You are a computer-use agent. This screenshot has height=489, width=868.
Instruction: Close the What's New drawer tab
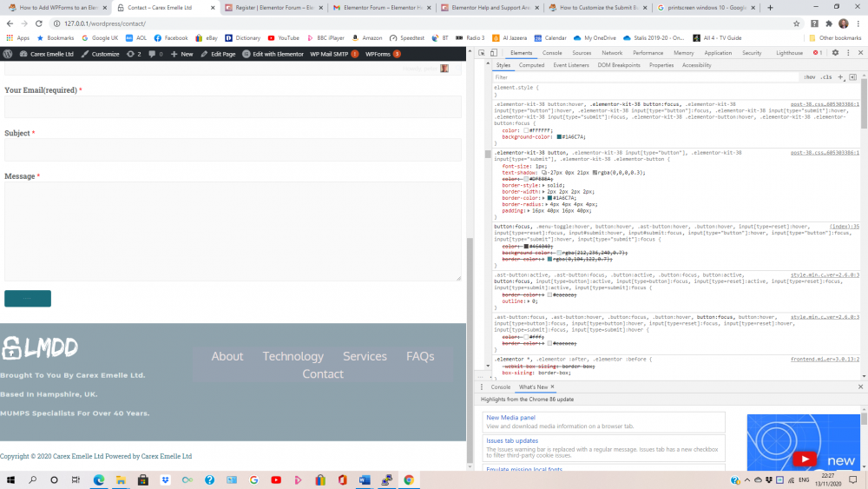click(552, 387)
